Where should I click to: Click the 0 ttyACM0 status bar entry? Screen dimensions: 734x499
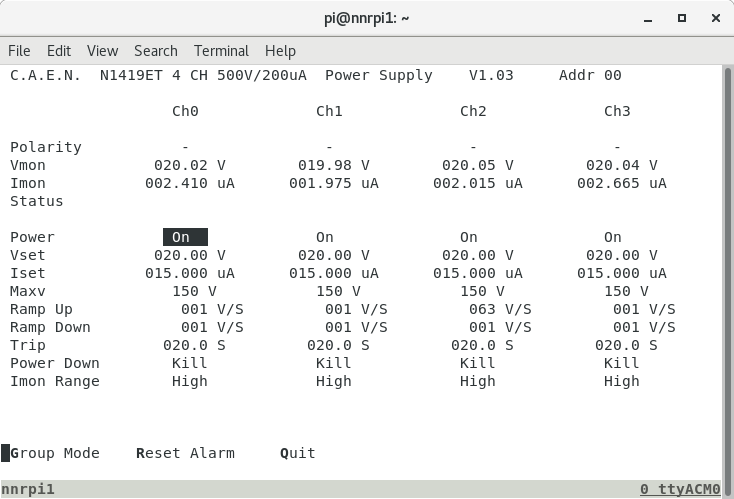[680, 489]
